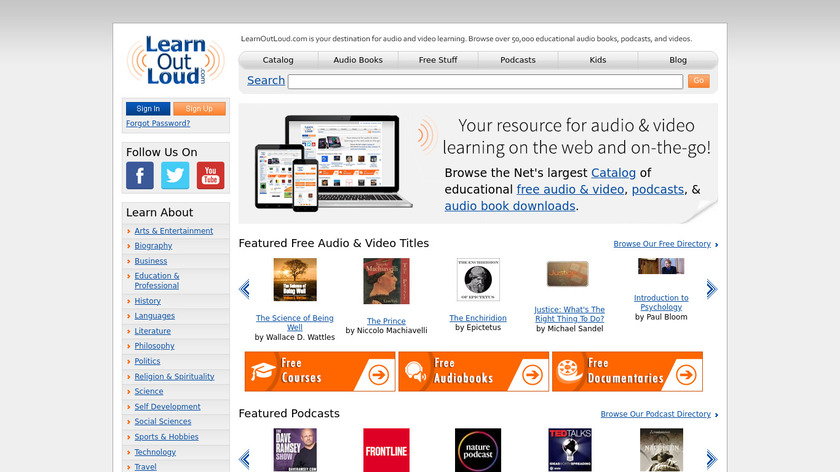Select the Politics category

pyautogui.click(x=147, y=361)
